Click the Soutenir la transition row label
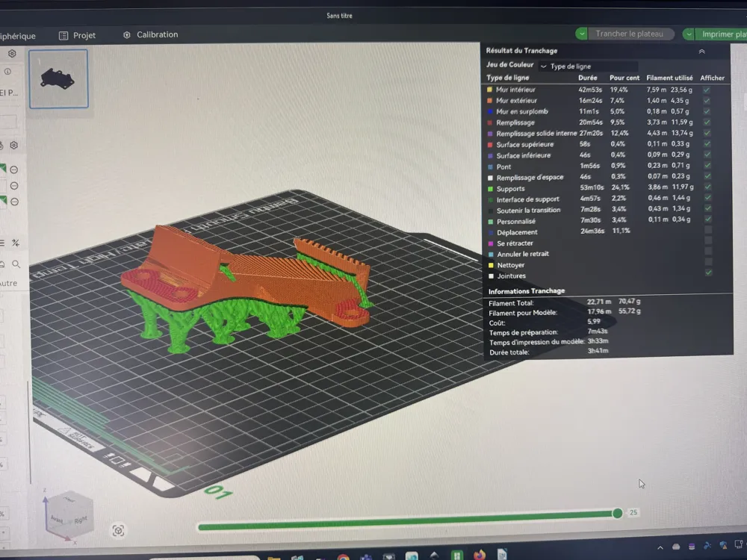 pos(528,210)
